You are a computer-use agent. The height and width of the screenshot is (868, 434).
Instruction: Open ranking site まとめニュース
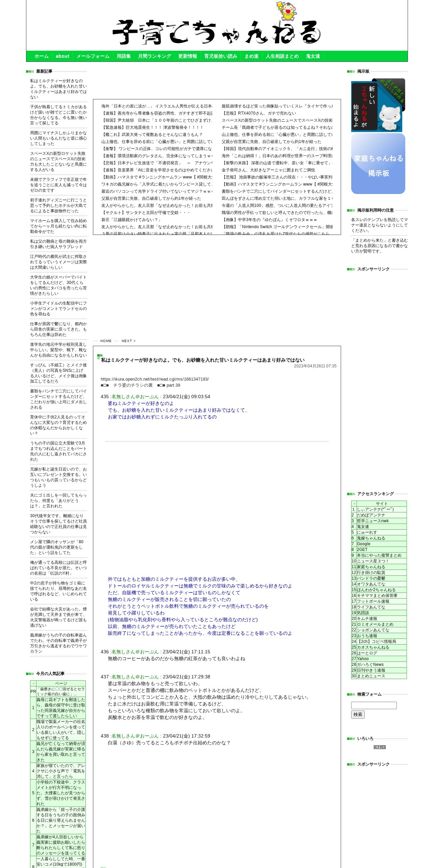tap(371, 676)
